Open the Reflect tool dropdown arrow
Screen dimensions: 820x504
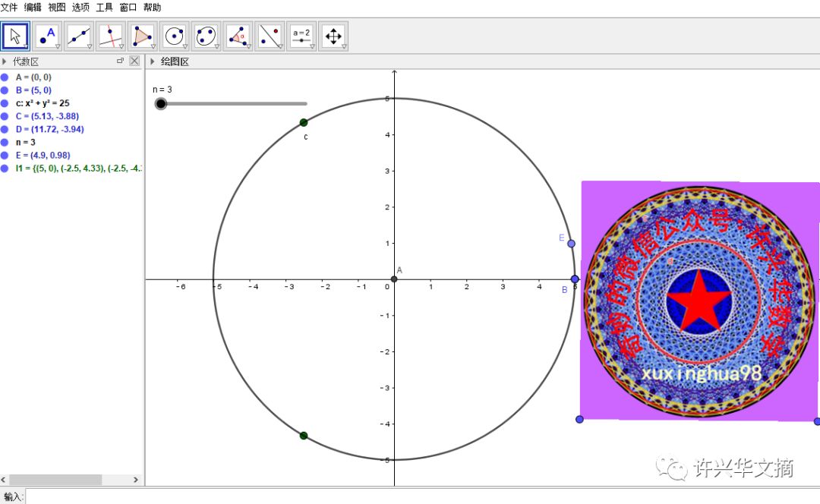(280, 46)
